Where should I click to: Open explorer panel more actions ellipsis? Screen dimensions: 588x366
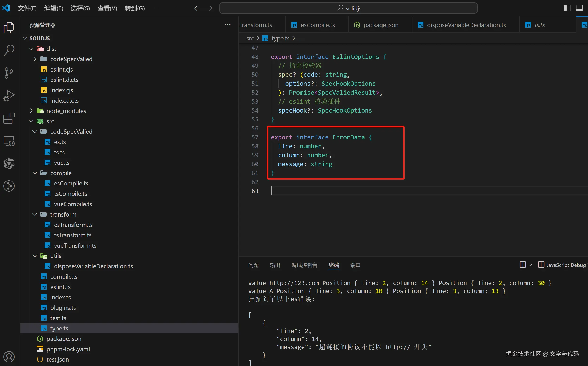pyautogui.click(x=227, y=25)
